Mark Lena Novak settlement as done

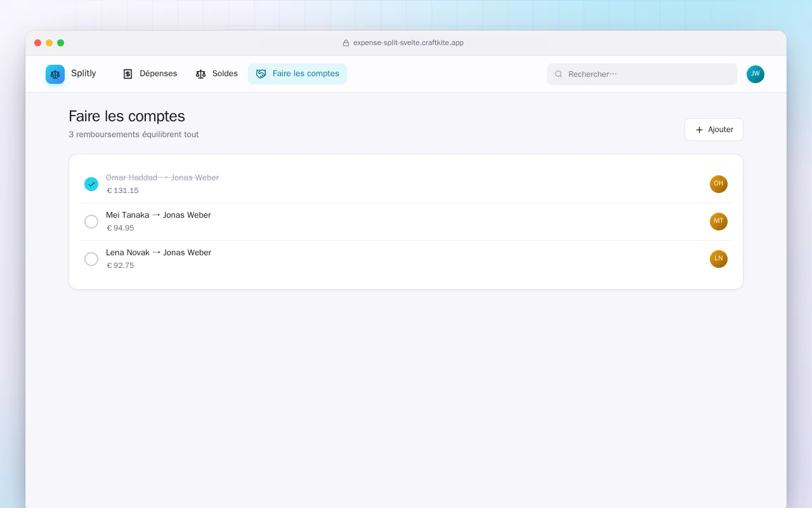point(91,259)
